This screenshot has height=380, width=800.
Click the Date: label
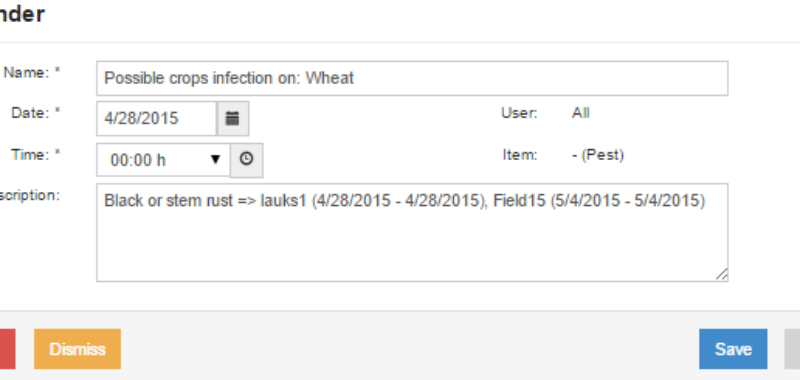(x=36, y=113)
